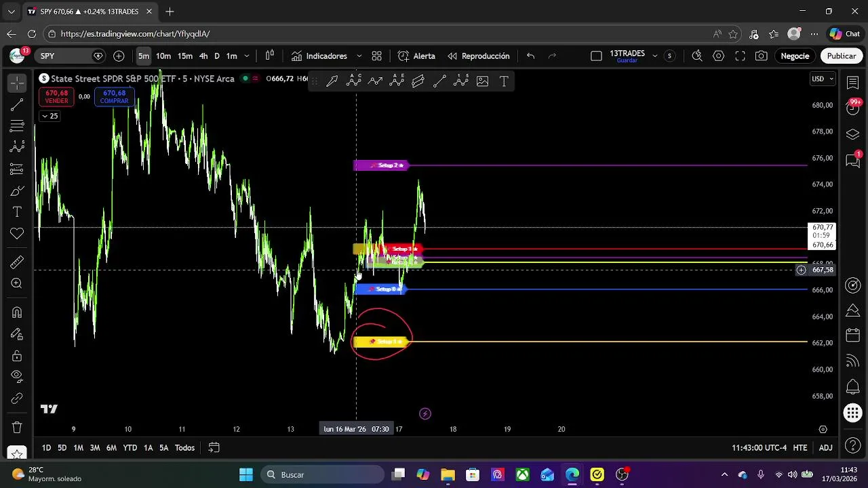Open the calendar panel icon

coord(853,335)
